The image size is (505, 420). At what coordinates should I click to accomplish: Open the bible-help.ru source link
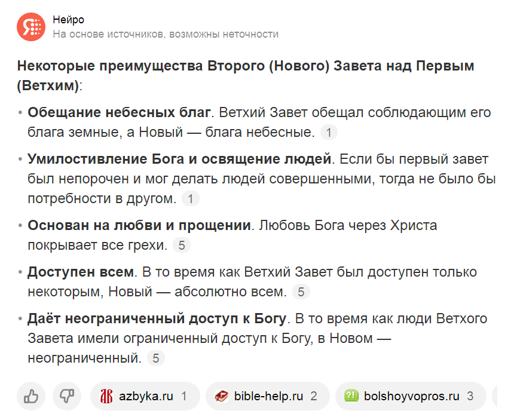click(x=268, y=396)
